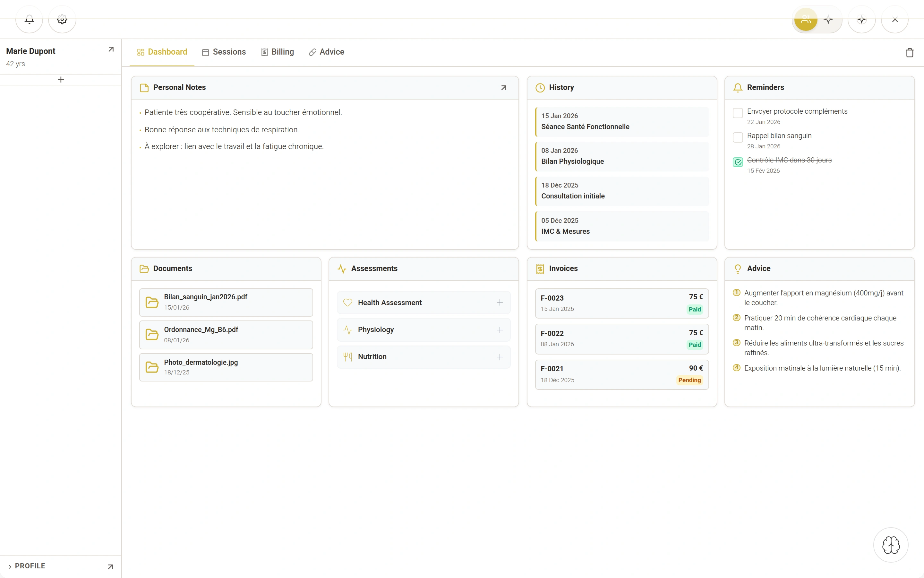Image resolution: width=924 pixels, height=578 pixels.
Task: Open the Health Assessment row
Action: 424,302
